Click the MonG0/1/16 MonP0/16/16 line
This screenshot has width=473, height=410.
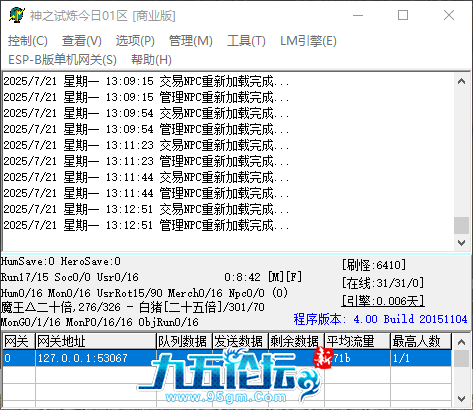point(99,322)
